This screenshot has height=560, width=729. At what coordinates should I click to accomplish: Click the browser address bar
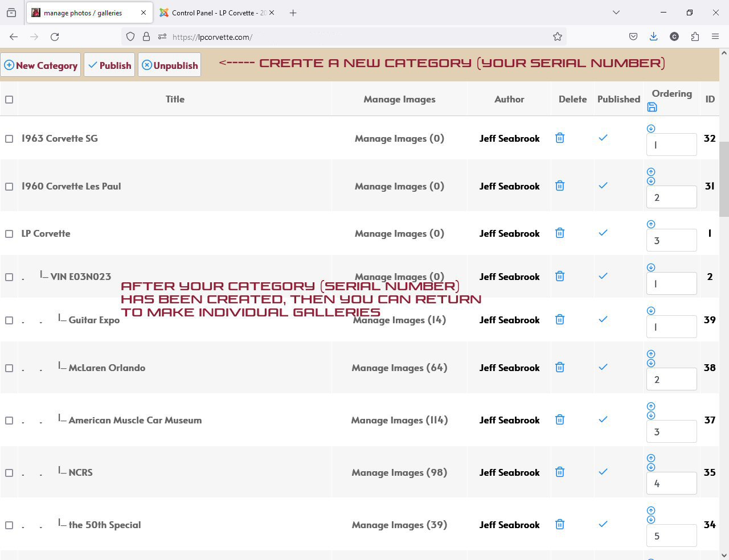(x=344, y=36)
